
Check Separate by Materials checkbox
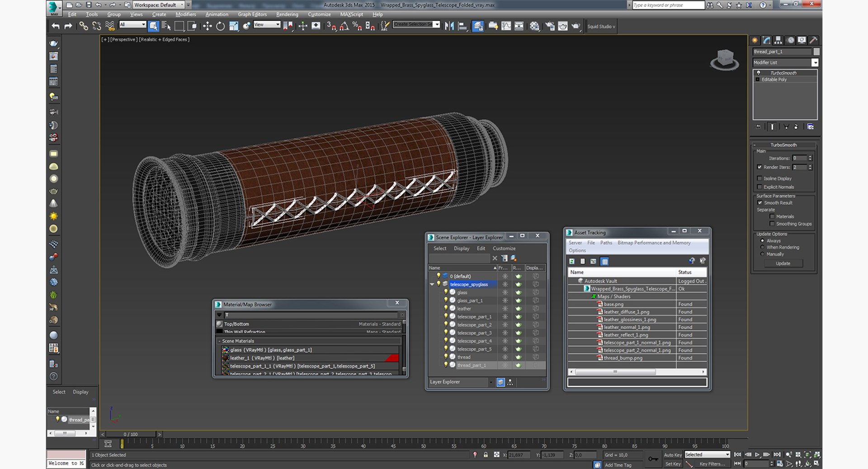pos(772,216)
